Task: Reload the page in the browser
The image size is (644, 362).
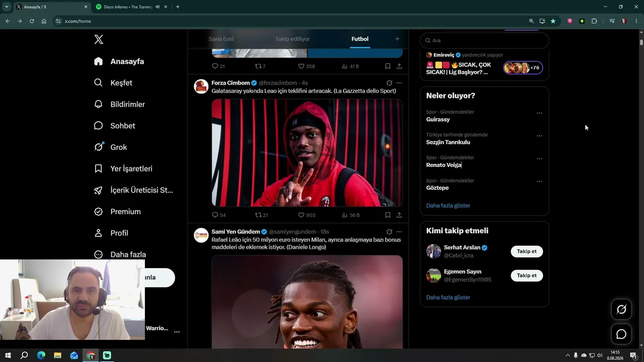Action: [32, 21]
